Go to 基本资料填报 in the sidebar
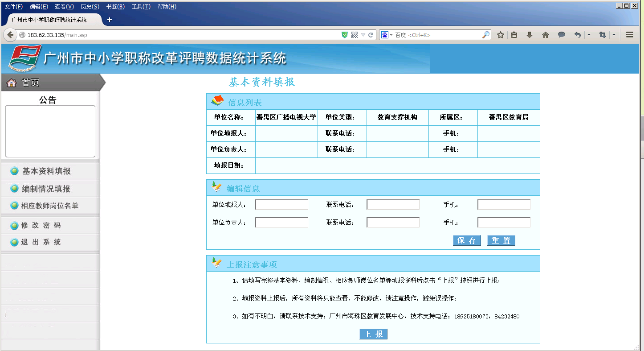The image size is (644, 351). [46, 171]
